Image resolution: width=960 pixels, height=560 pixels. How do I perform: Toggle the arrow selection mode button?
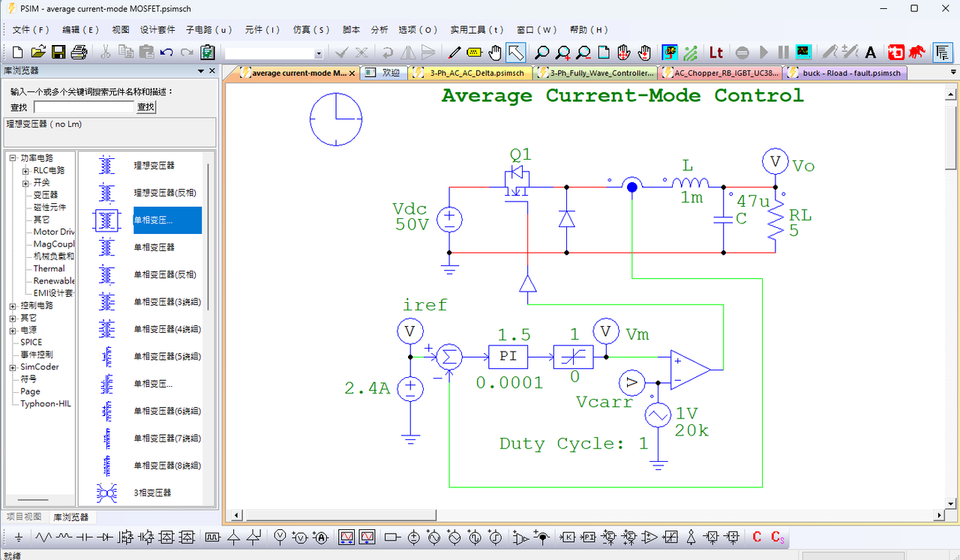pos(516,52)
